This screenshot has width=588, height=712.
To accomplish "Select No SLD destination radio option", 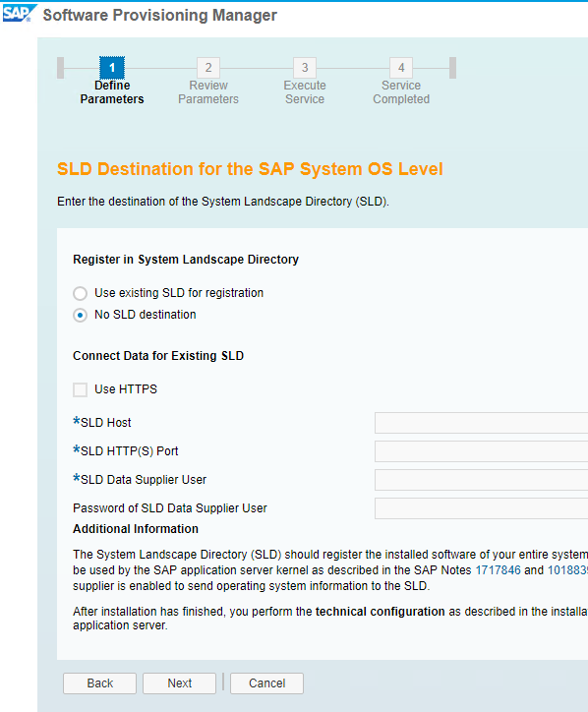I will point(80,315).
